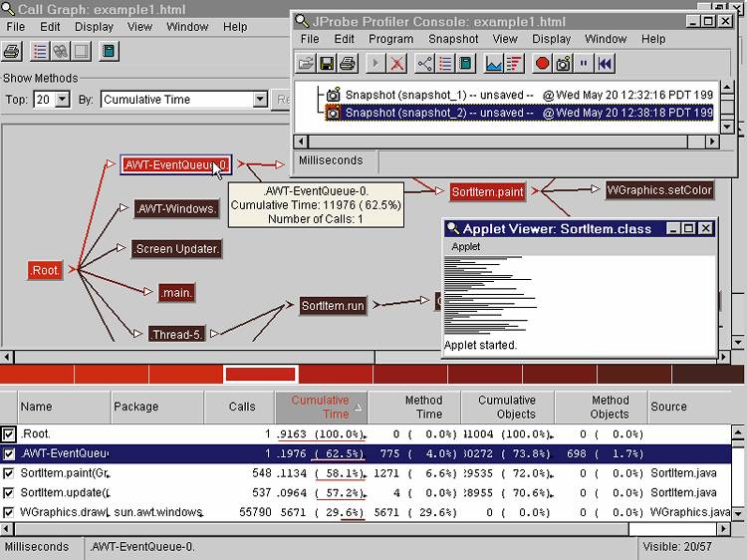The height and width of the screenshot is (560, 747).
Task: Expand triangle left of WGraphics.setColor node
Action: click(x=595, y=189)
